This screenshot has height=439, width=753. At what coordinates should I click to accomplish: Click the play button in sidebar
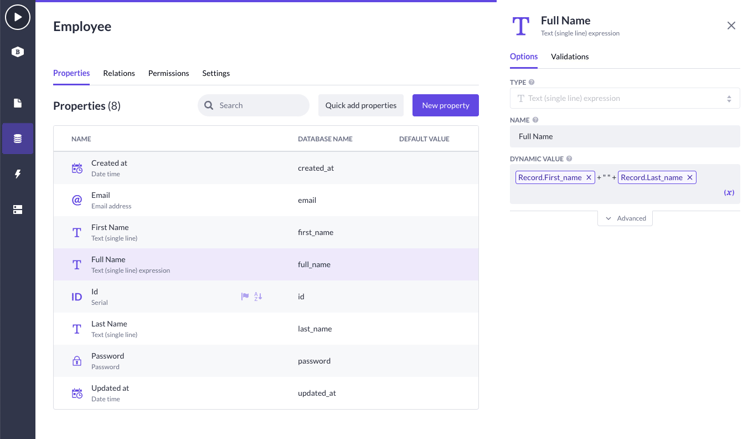(17, 17)
